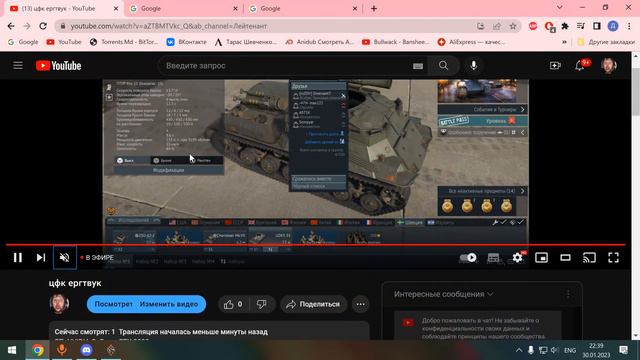Image resolution: width=640 pixels, height=360 pixels.
Task: Open the Windows Start menu
Action: point(12,350)
